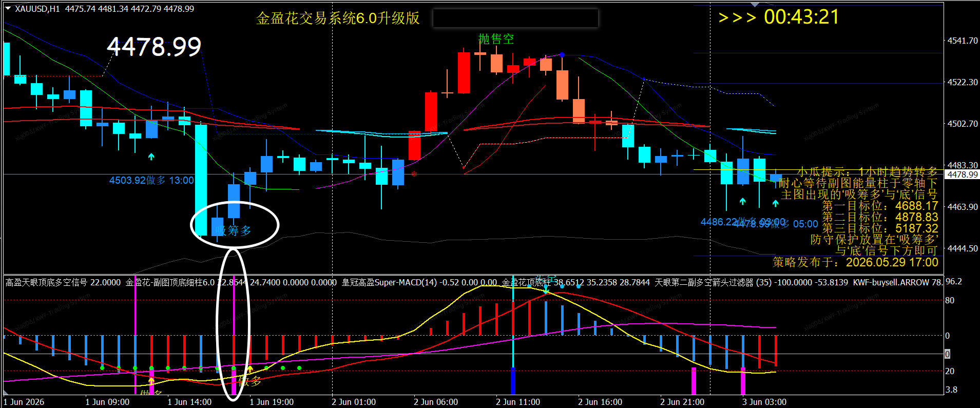
Task: Click the 4503.92做多 13:00 entry label
Action: [151, 180]
